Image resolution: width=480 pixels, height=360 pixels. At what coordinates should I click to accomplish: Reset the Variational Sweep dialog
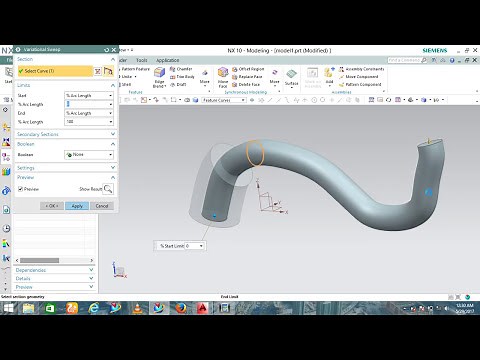click(x=107, y=50)
